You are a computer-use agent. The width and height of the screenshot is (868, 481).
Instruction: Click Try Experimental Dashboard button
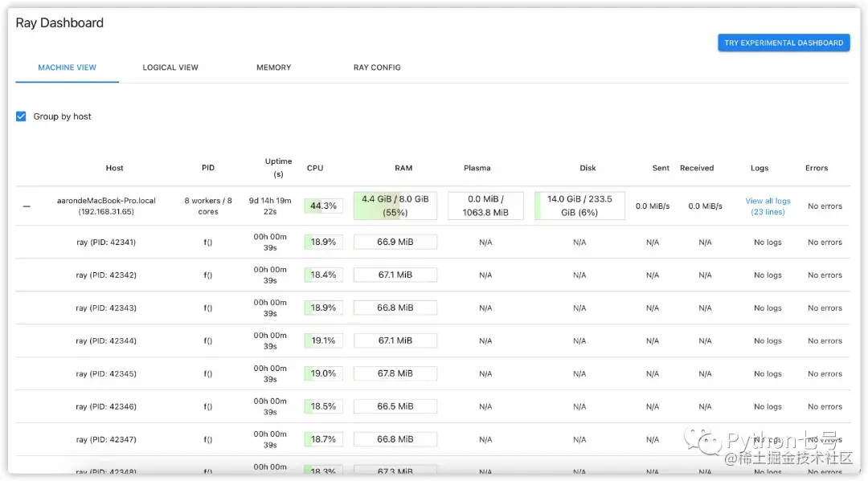click(784, 43)
